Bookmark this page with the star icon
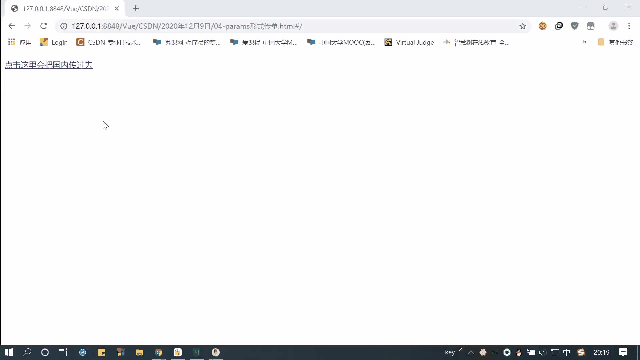640x360 pixels. coord(522,26)
